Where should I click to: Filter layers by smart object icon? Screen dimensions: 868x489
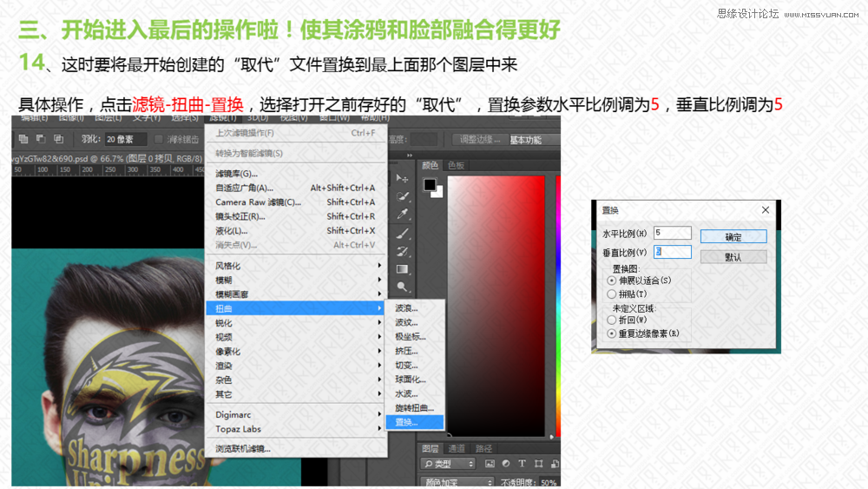pos(555,464)
